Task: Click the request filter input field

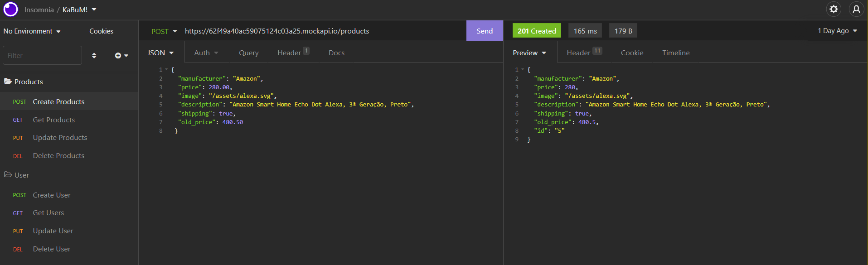Action: point(42,55)
